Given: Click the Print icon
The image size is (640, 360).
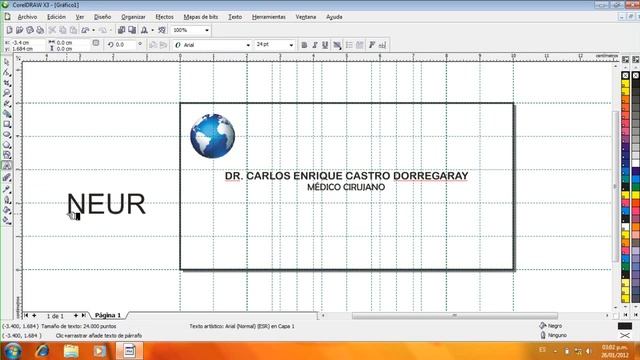Looking at the screenshot, I should pos(40,30).
